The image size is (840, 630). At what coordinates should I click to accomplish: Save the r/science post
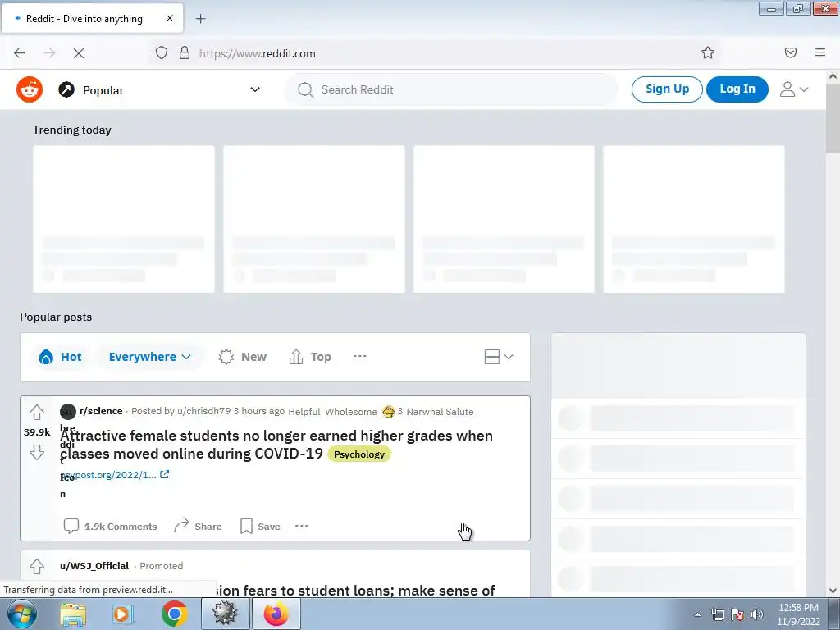click(260, 526)
